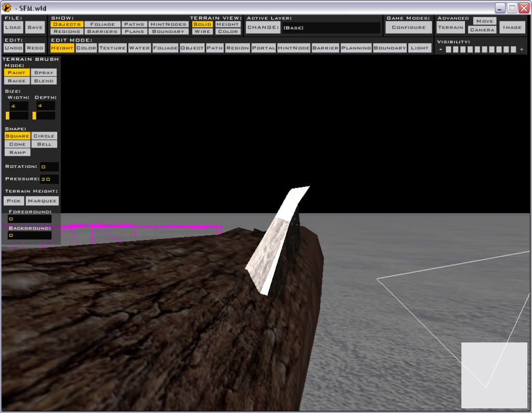Switch to Water edit mode
The image size is (532, 413).
click(139, 48)
